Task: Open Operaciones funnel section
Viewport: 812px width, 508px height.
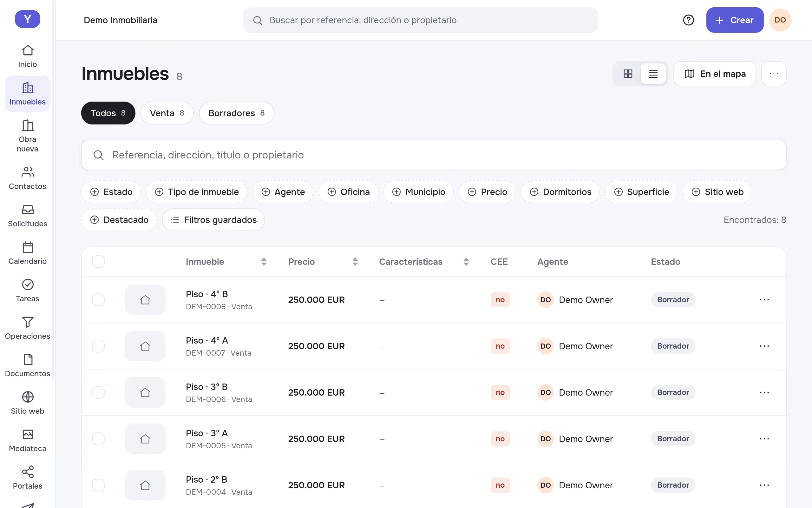Action: pos(28,328)
